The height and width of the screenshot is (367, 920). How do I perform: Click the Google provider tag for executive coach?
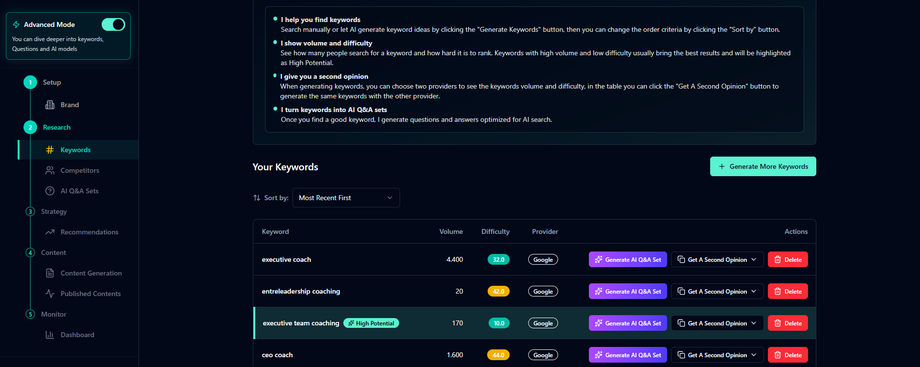[543, 260]
